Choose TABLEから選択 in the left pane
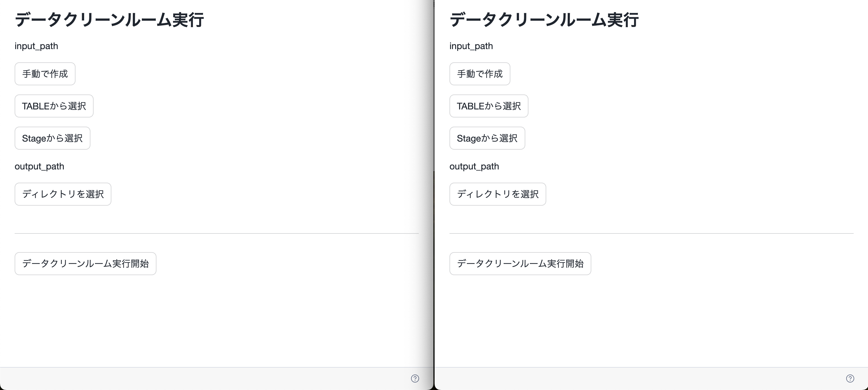Image resolution: width=868 pixels, height=390 pixels. pos(54,106)
